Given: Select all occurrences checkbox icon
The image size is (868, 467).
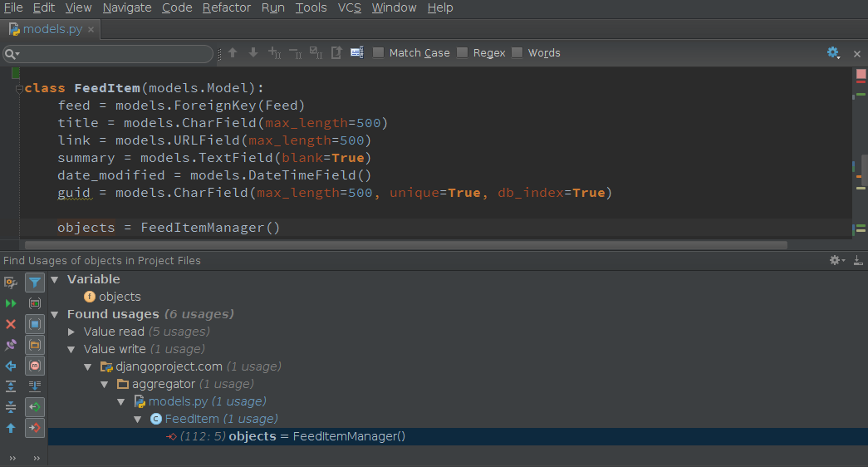Looking at the screenshot, I should click(316, 52).
